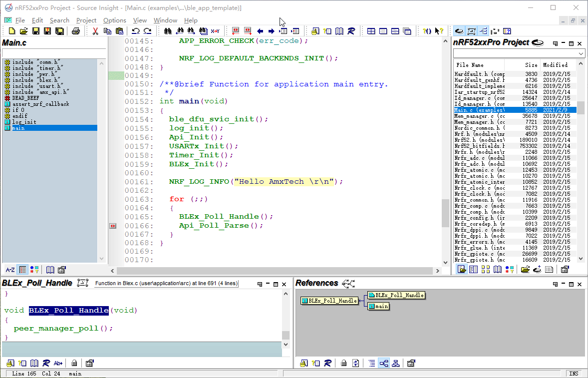Open the Search menu
Screen dimensions: 588x378
point(59,20)
